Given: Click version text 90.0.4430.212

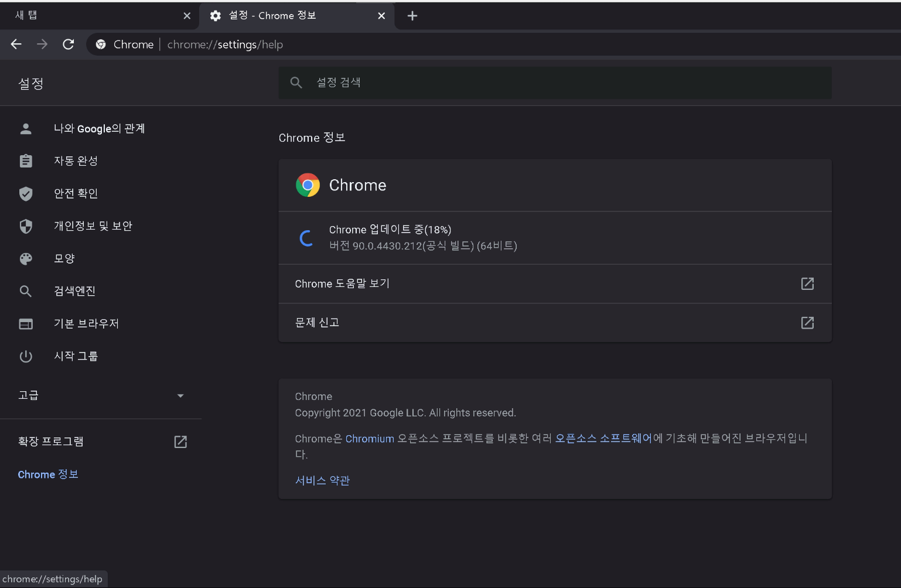Looking at the screenshot, I should pos(423,246).
